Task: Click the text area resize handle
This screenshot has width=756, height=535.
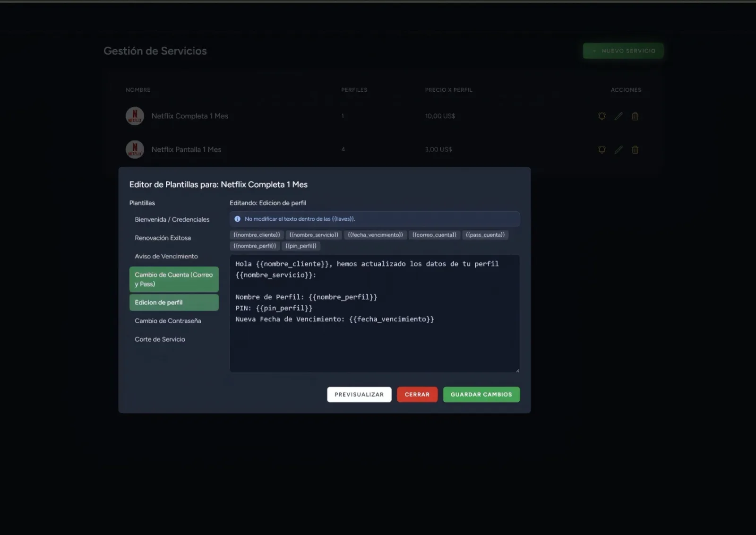Action: tap(517, 371)
